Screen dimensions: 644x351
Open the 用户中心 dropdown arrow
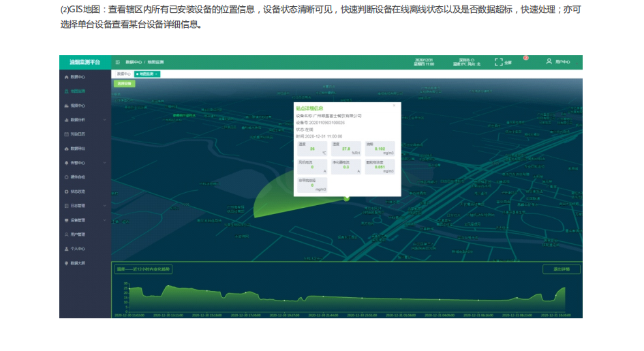point(577,63)
